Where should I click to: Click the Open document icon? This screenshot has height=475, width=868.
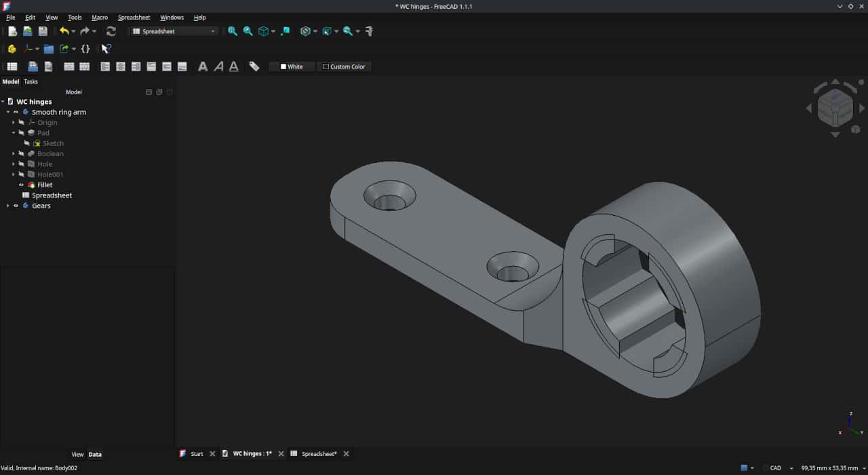coord(28,31)
